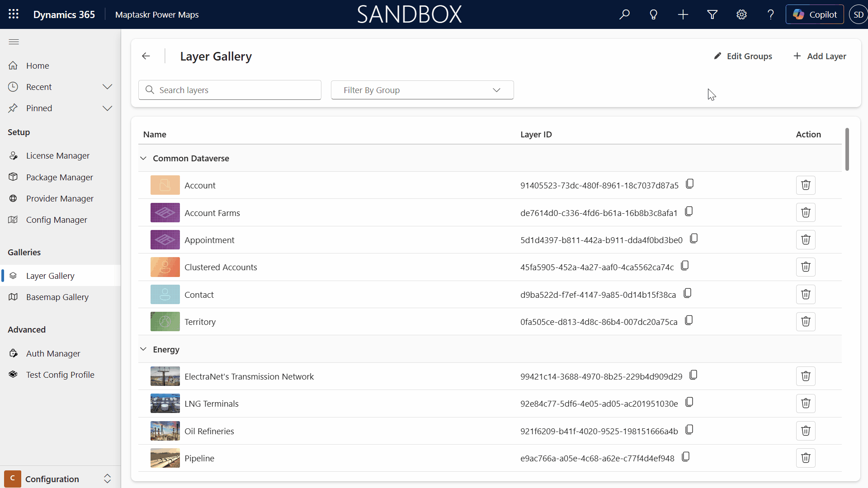Open the SD user profile avatar
The height and width of the screenshot is (488, 868).
[x=858, y=14]
